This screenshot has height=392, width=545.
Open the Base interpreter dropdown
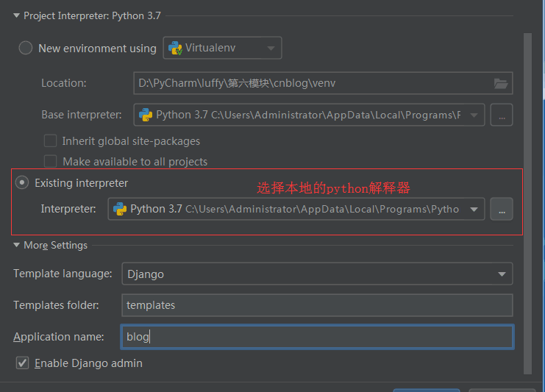(309, 115)
